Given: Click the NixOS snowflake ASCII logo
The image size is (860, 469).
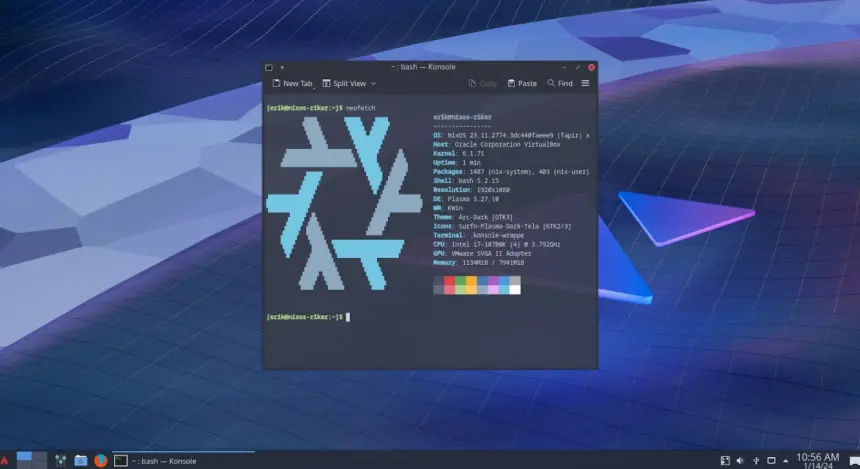Looking at the screenshot, I should click(344, 203).
